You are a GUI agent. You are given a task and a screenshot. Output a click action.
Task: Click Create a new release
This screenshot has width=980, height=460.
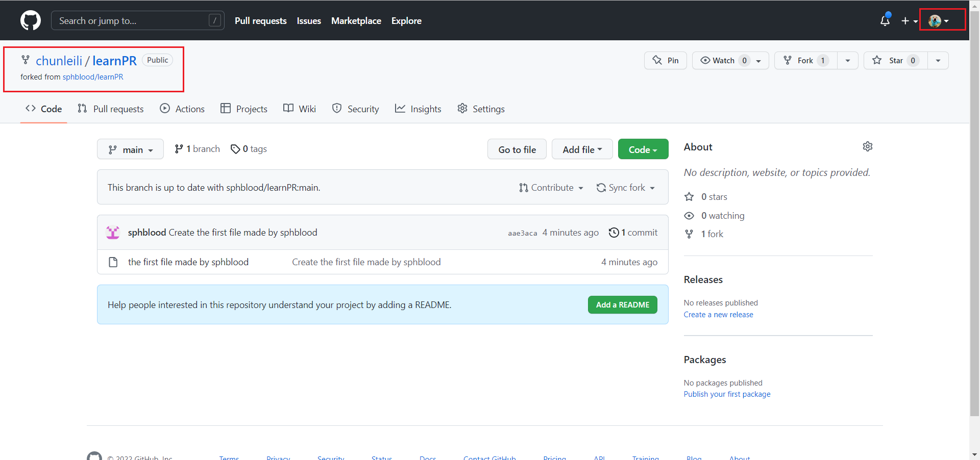tap(719, 315)
